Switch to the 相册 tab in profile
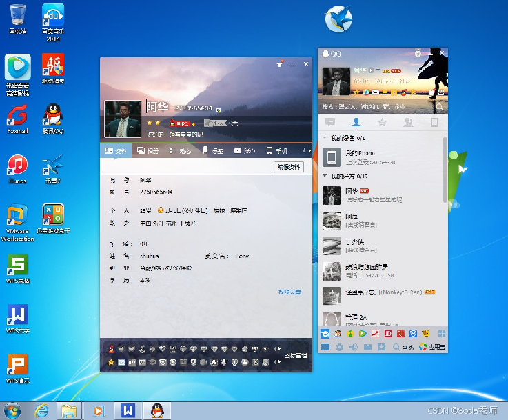 tap(148, 151)
